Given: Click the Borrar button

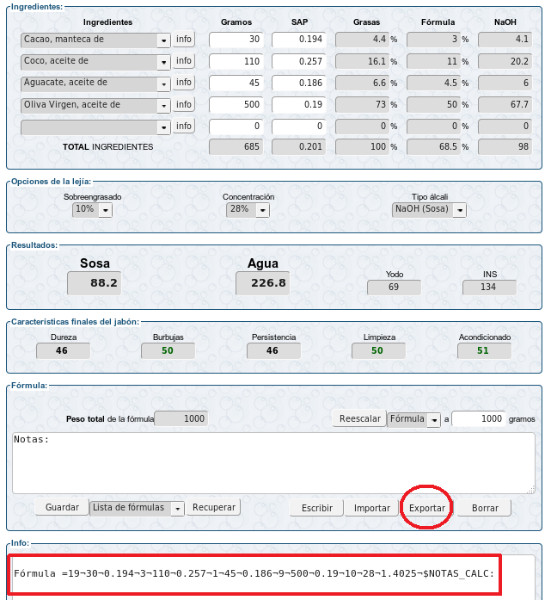Looking at the screenshot, I should [485, 508].
